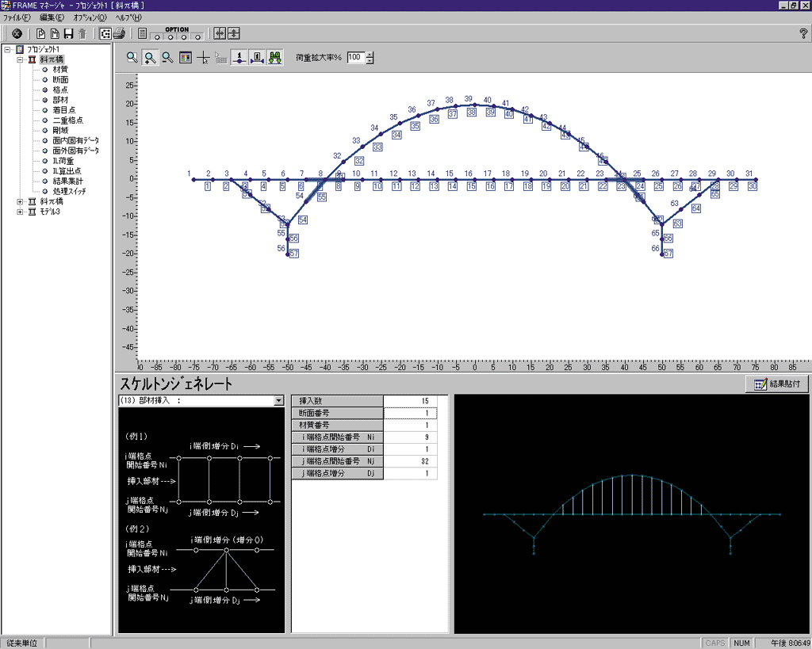Collapse the プロジェクト1 tree node
The height and width of the screenshot is (649, 812).
pyautogui.click(x=7, y=49)
